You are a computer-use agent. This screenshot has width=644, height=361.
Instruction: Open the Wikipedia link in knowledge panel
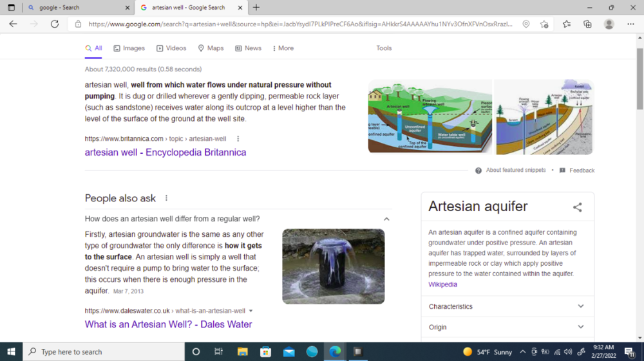[443, 284]
